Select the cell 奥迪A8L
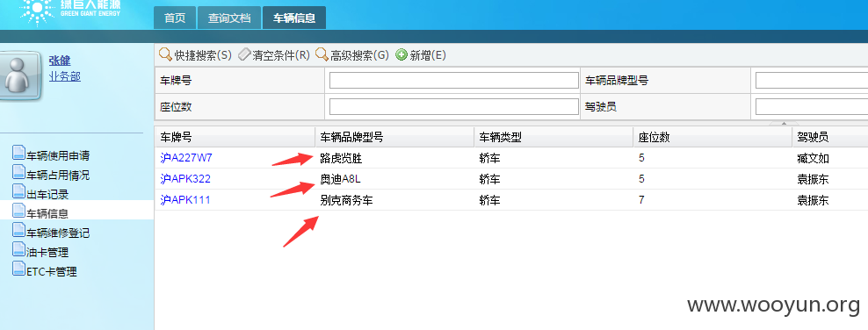Screen dimensions: 868x330 click(341, 180)
